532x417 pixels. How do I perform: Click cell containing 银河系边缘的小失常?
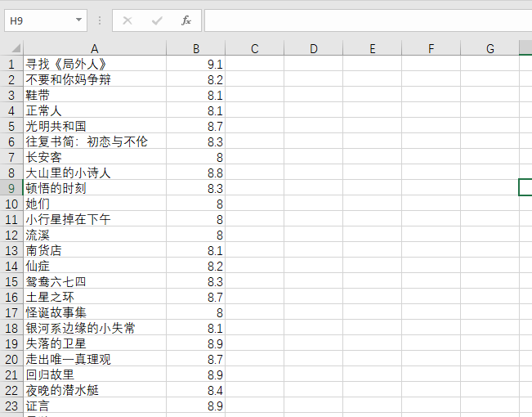(x=95, y=328)
